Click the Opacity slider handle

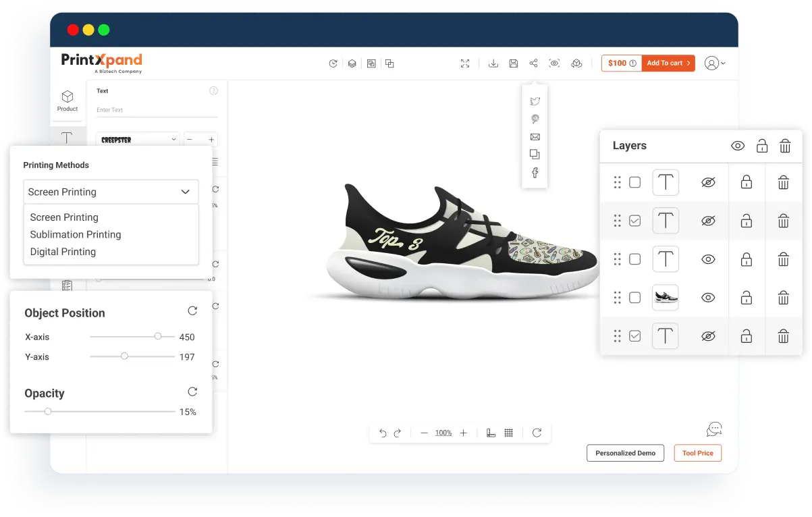tap(47, 411)
